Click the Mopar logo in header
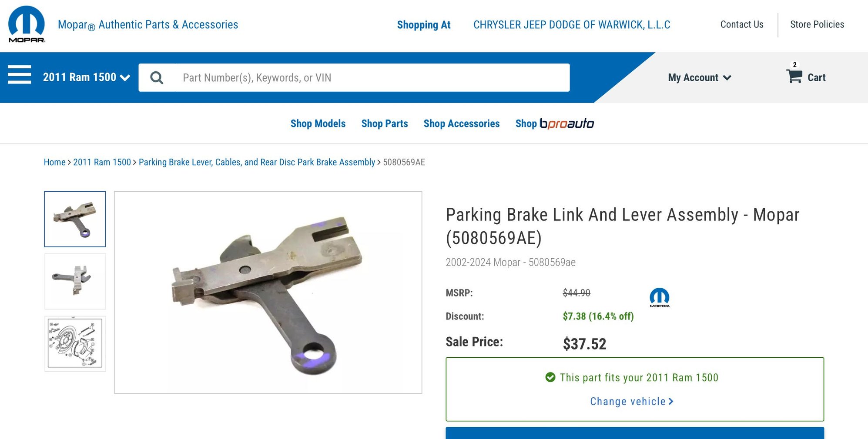868x439 pixels. (x=27, y=24)
